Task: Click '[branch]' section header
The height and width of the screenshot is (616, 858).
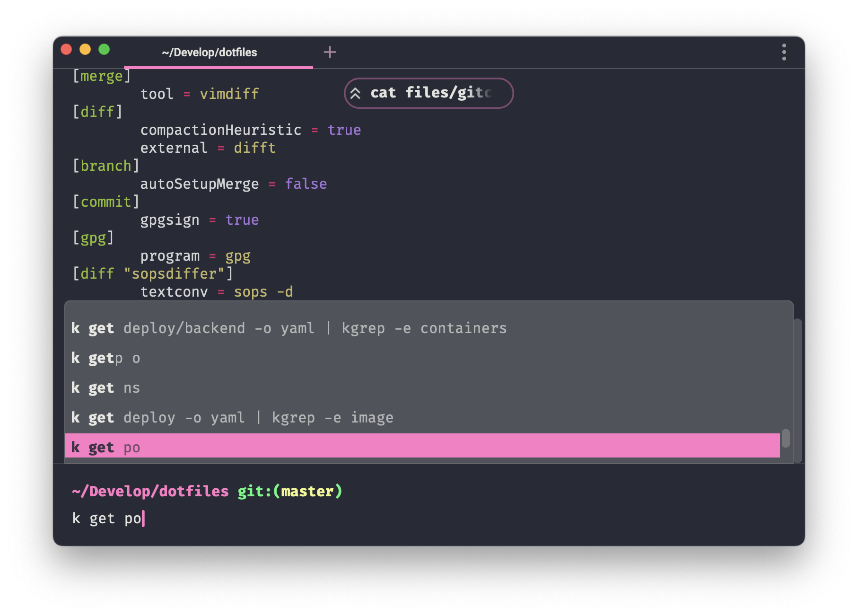Action: pos(106,166)
